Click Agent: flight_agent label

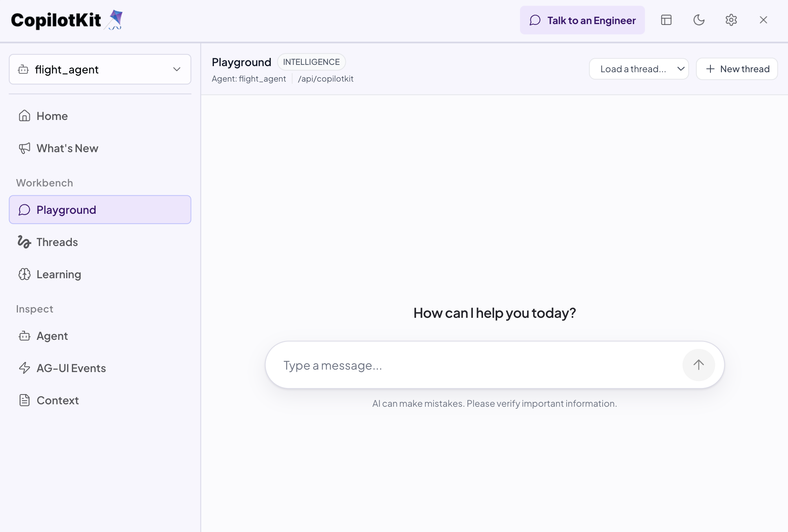click(x=249, y=79)
